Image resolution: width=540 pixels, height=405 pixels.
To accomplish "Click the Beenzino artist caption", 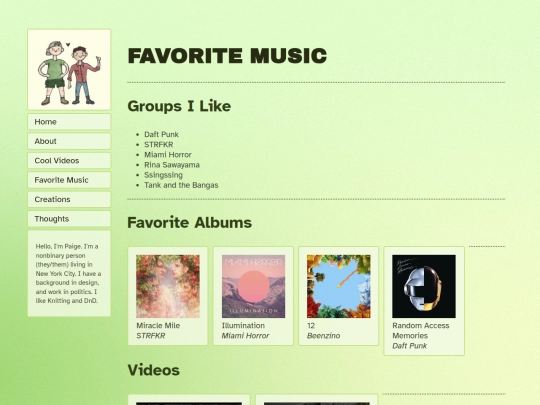I will point(323,336).
